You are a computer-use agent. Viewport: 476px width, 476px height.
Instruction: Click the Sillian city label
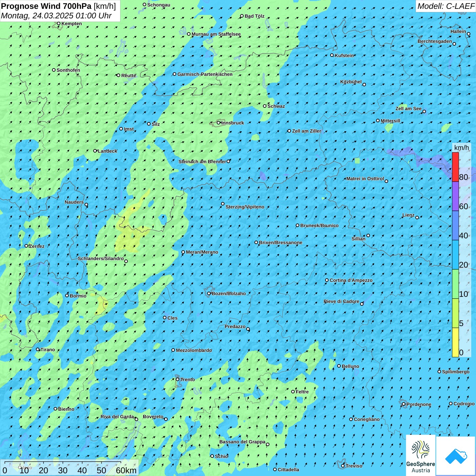click(x=358, y=239)
